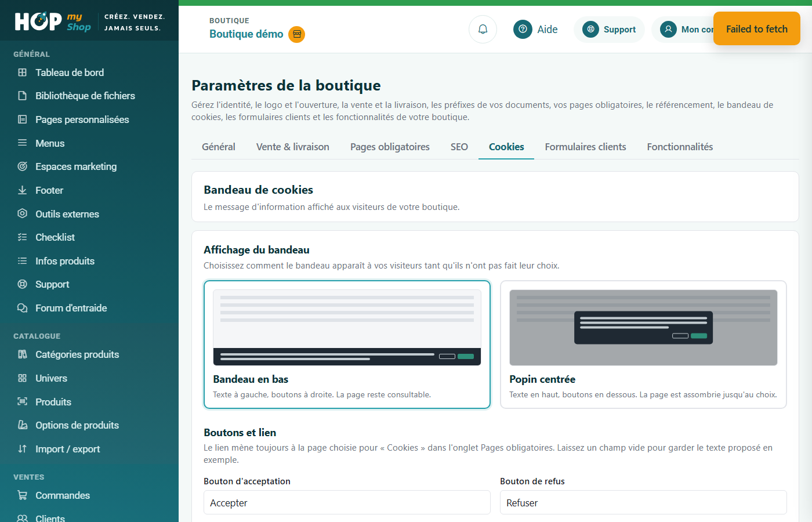812x522 pixels.
Task: Focus the Bouton de refus input field
Action: tap(643, 502)
